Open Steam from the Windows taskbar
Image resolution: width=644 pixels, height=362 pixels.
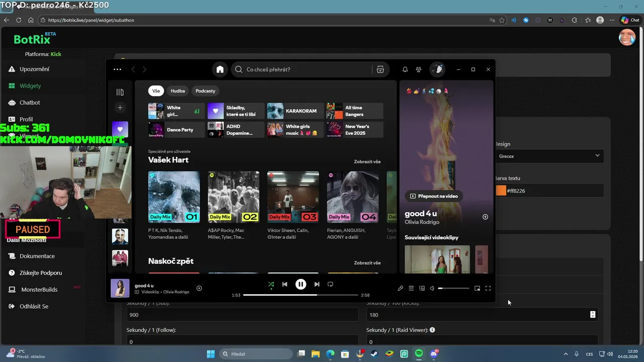click(x=374, y=354)
